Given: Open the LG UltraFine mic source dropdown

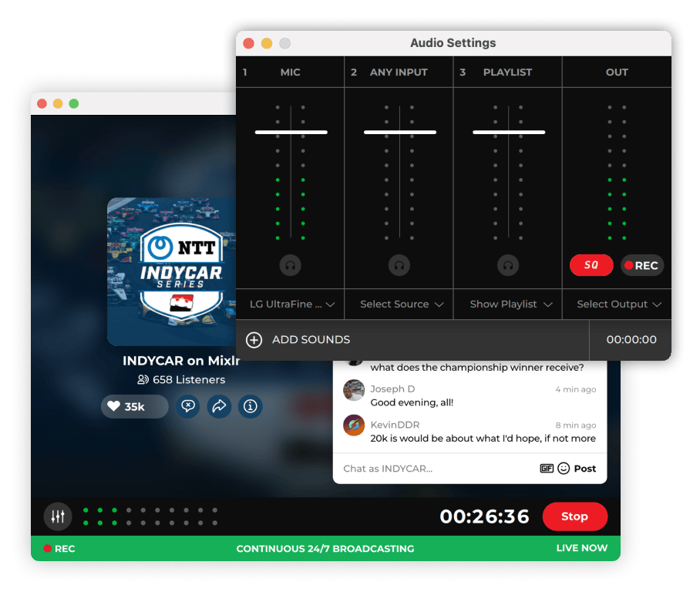Looking at the screenshot, I should [291, 304].
